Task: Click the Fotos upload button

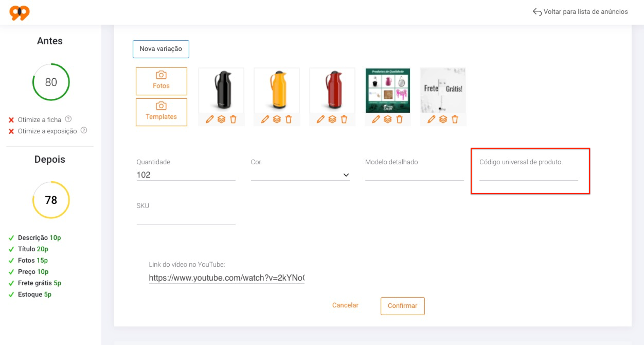Action: pos(162,81)
